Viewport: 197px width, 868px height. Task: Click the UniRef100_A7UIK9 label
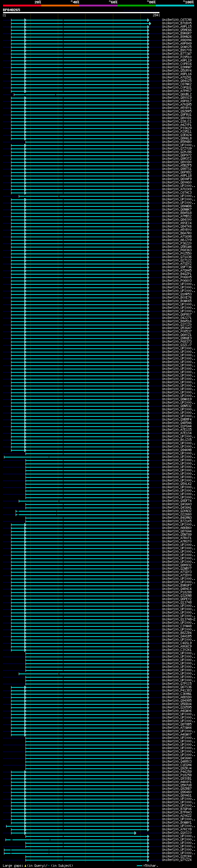(177, 189)
